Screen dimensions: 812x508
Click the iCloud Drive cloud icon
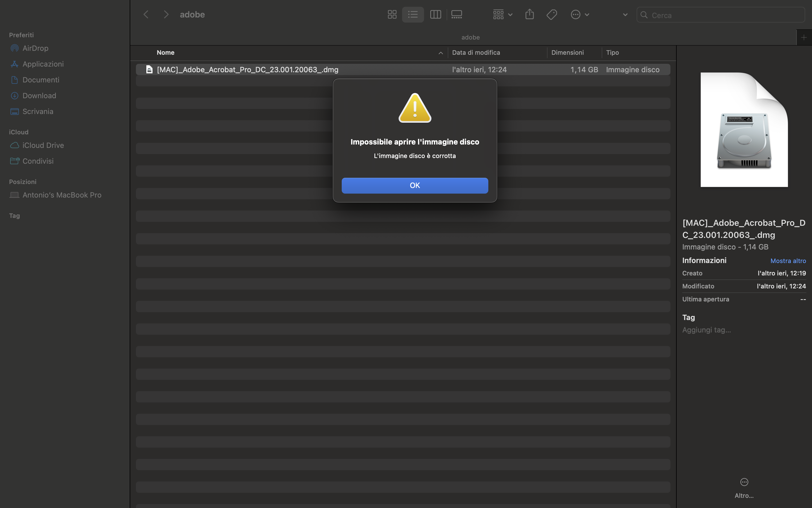click(x=14, y=145)
